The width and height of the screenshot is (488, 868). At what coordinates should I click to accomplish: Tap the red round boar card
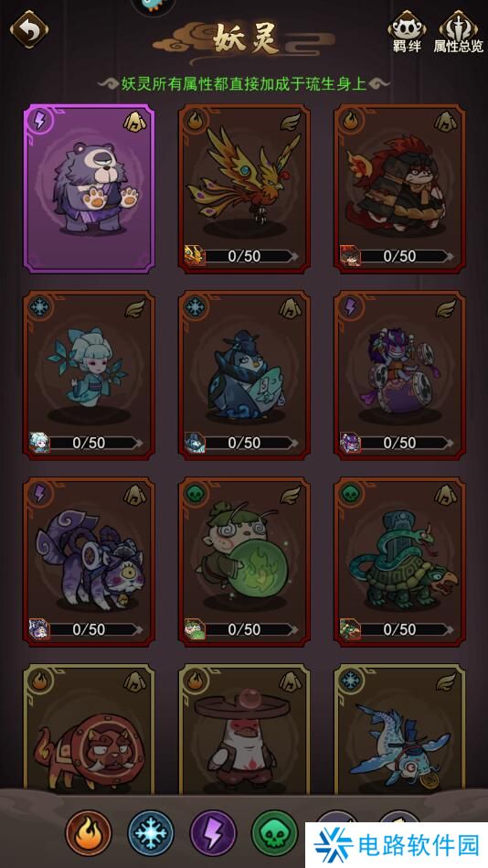(x=89, y=730)
